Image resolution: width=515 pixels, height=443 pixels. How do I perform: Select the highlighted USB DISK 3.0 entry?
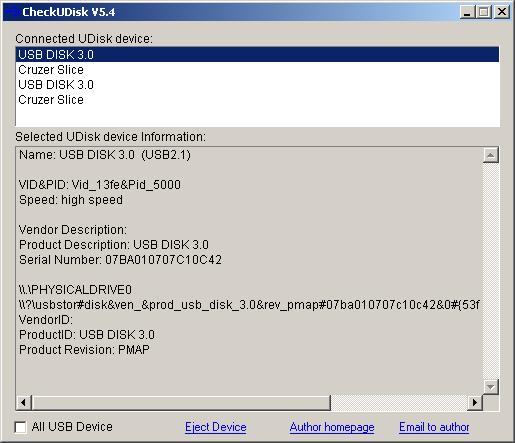point(257,55)
